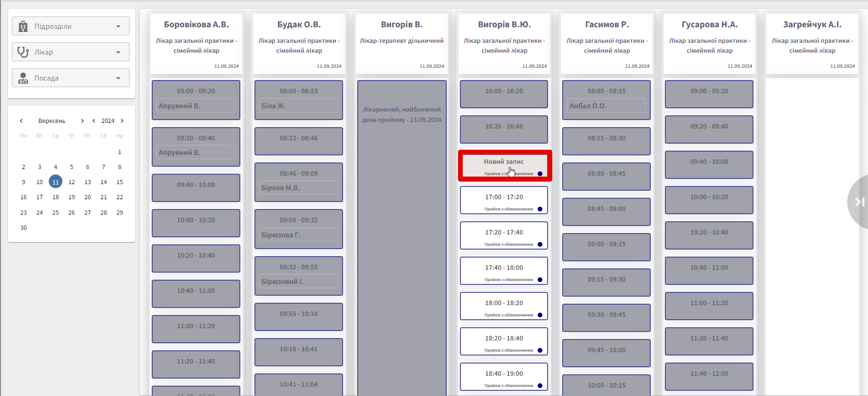Click Амбал О.О. appointment at 08:00
Image resolution: width=868 pixels, height=396 pixels.
tap(606, 99)
